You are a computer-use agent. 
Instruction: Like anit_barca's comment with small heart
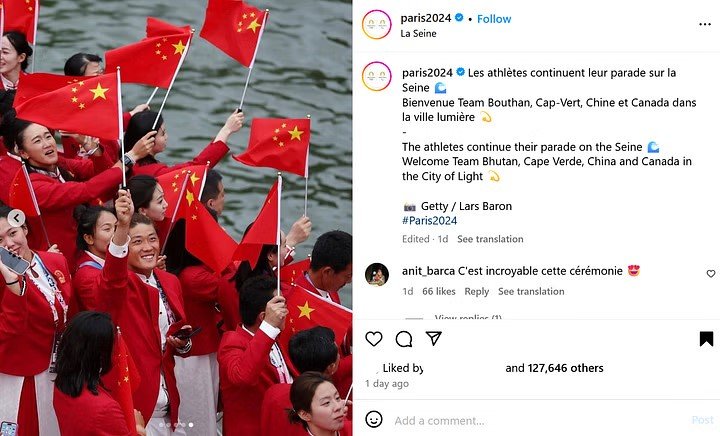(710, 274)
